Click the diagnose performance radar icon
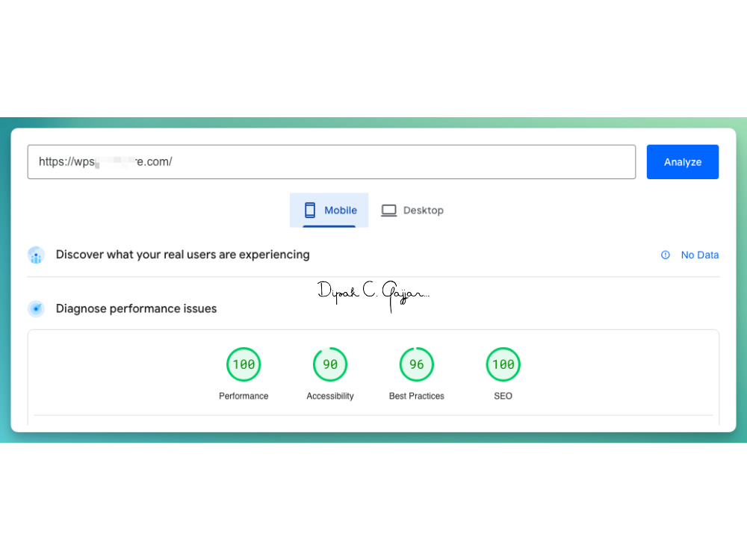The image size is (747, 560). click(36, 308)
